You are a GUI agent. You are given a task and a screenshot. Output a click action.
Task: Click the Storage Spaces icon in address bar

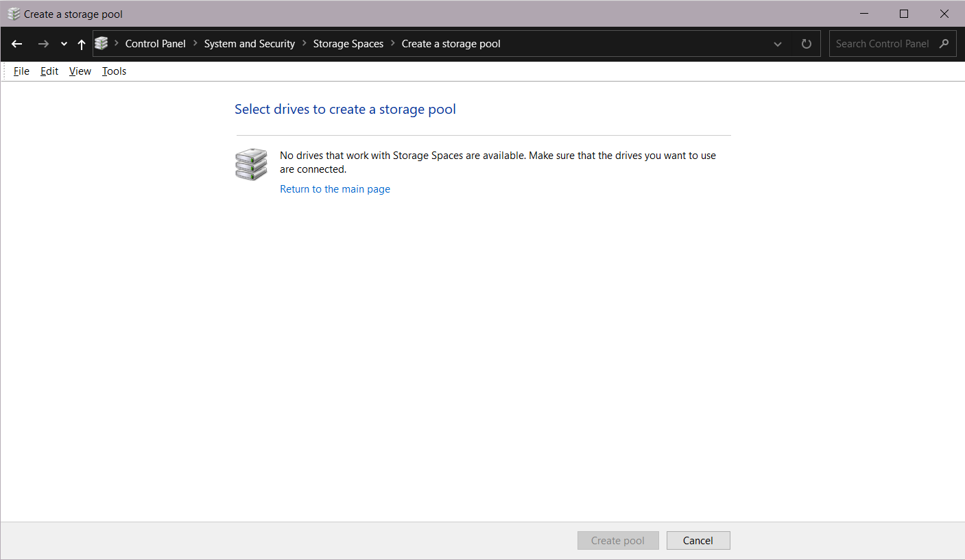coord(102,44)
